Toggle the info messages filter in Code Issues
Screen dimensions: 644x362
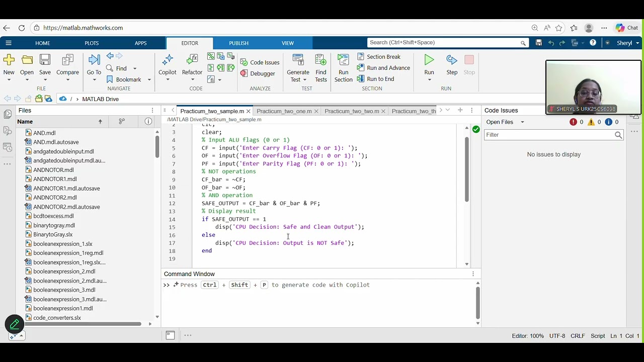click(612, 122)
